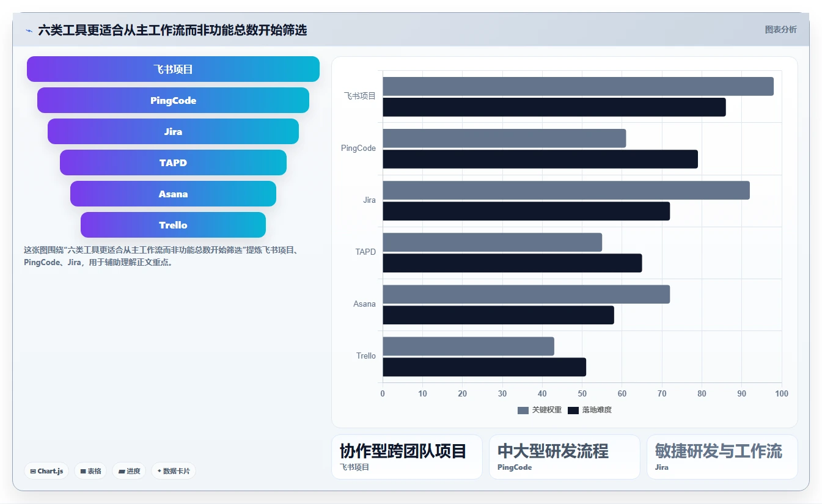822x504 pixels.
Task: Select the TAPD funnel stage
Action: point(173,163)
